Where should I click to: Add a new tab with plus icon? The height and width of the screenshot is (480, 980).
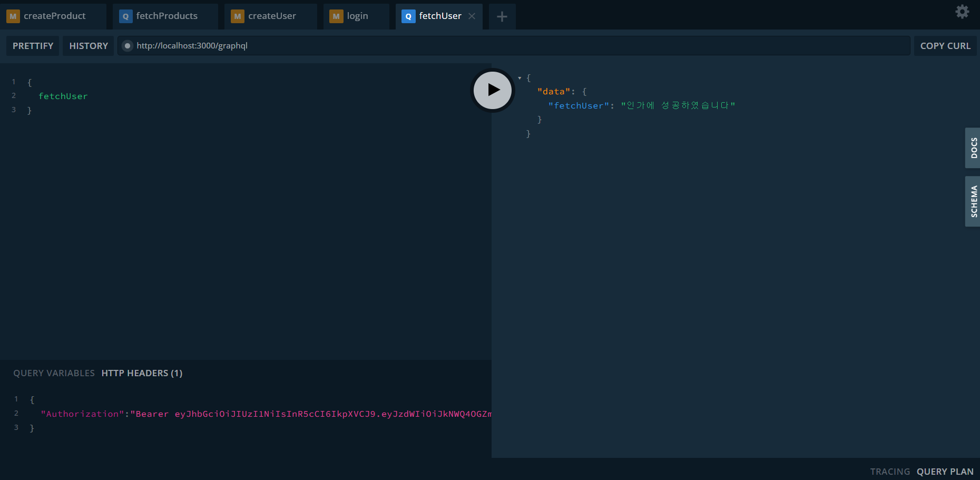click(502, 16)
